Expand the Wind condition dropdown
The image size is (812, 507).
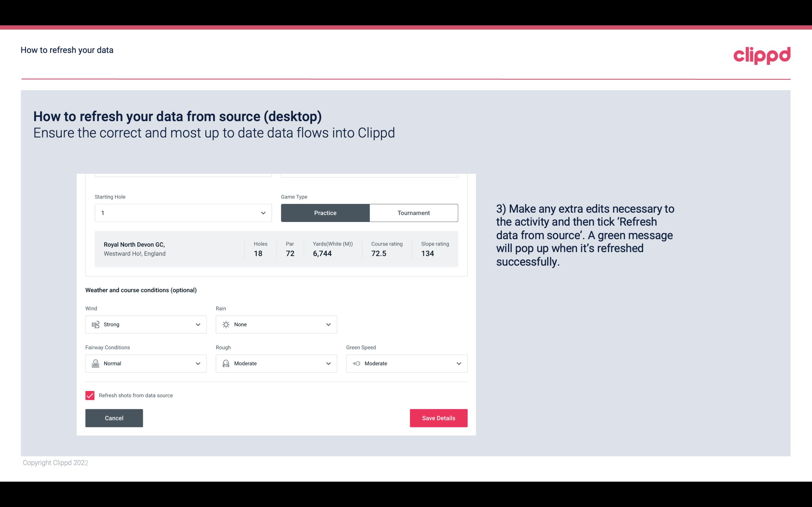pyautogui.click(x=197, y=324)
